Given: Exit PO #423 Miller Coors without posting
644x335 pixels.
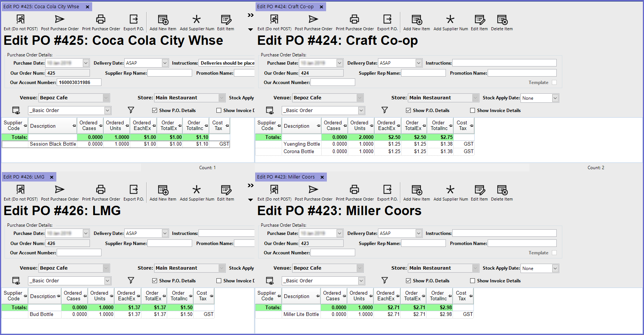Looking at the screenshot, I should 274,193.
